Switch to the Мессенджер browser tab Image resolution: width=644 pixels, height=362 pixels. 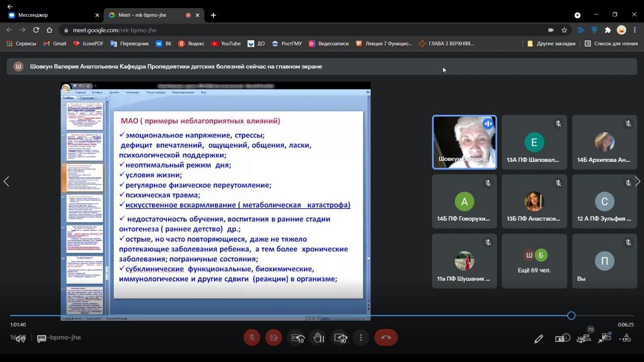click(53, 15)
